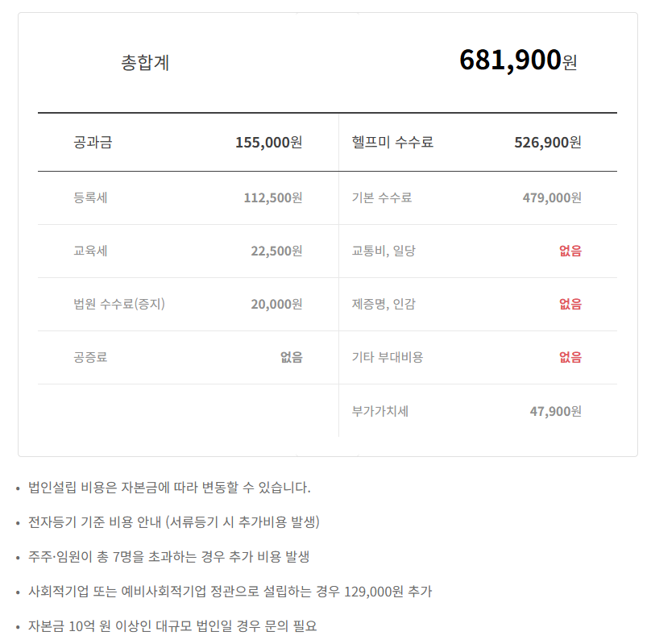
Task: Click the 등록세 row label
Action: pos(90,197)
